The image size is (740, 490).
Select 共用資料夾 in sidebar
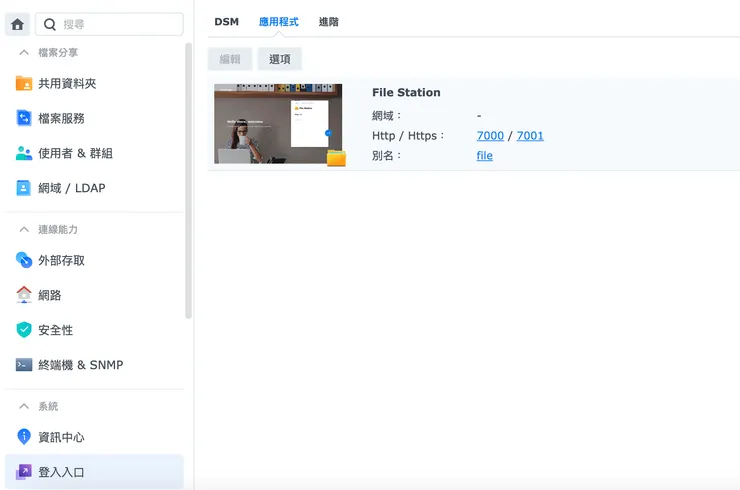click(67, 84)
